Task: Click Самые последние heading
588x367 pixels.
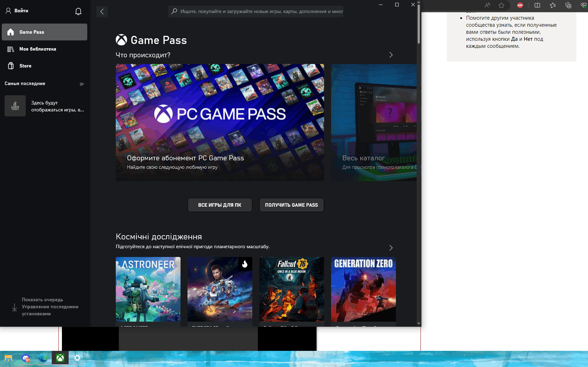Action: pos(25,84)
